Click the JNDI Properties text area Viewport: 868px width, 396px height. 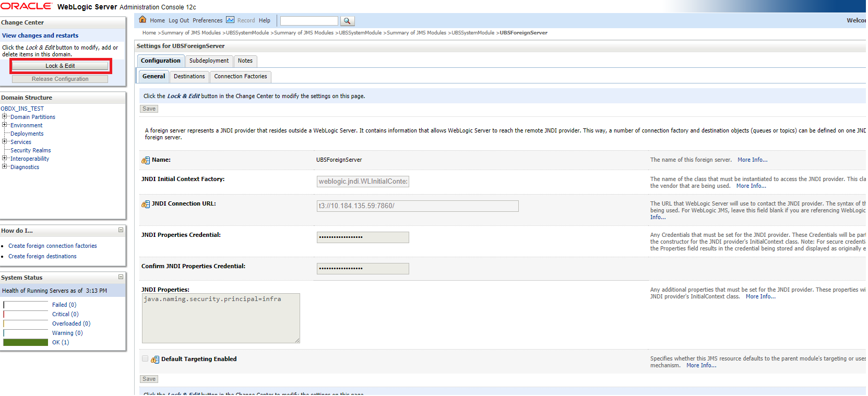point(221,318)
